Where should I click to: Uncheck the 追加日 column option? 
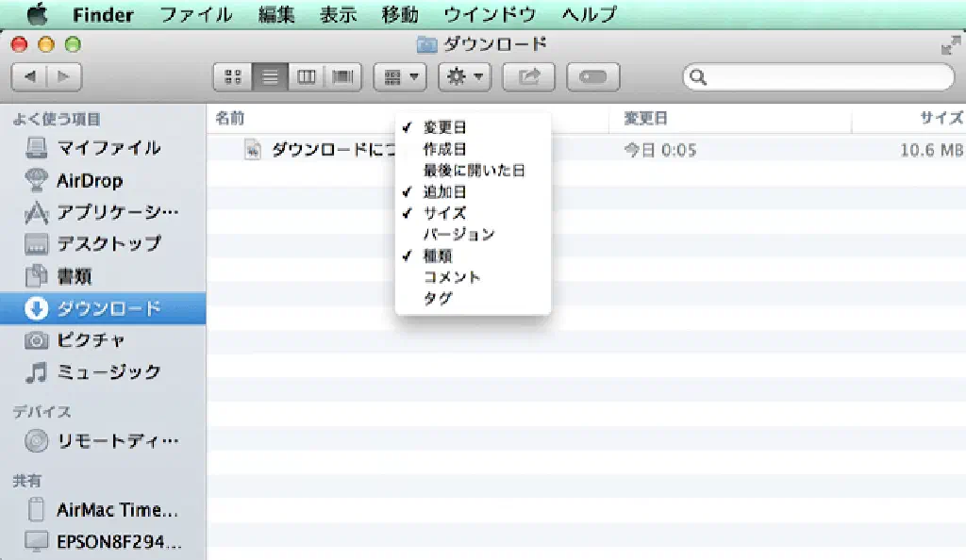444,191
